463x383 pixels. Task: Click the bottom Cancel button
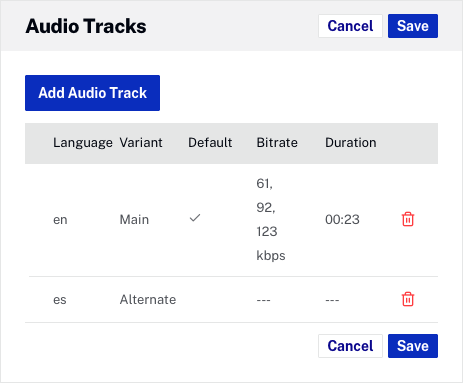tap(350, 346)
